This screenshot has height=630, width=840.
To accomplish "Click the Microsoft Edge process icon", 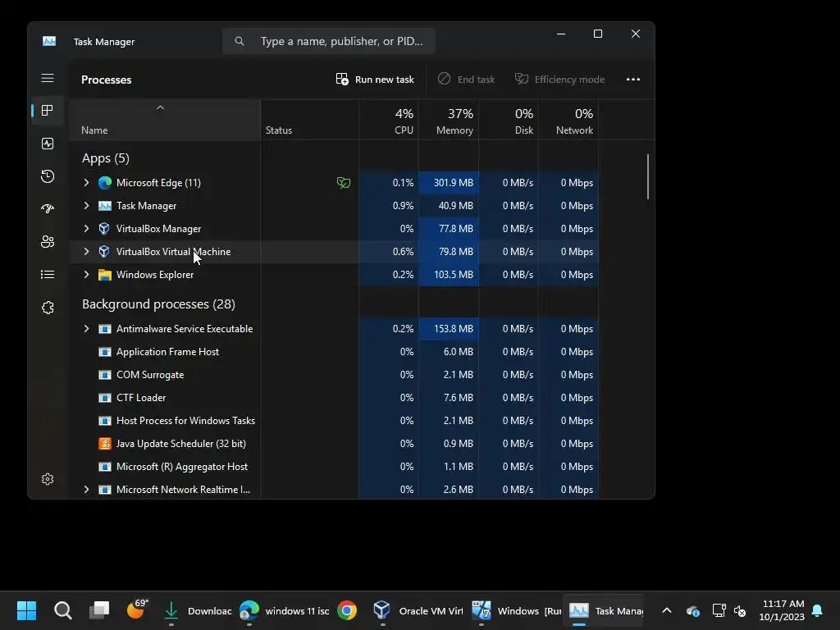I will click(105, 183).
